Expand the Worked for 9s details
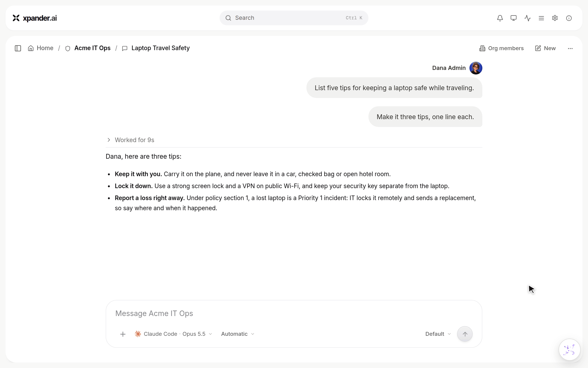This screenshot has width=588, height=368. 130,140
